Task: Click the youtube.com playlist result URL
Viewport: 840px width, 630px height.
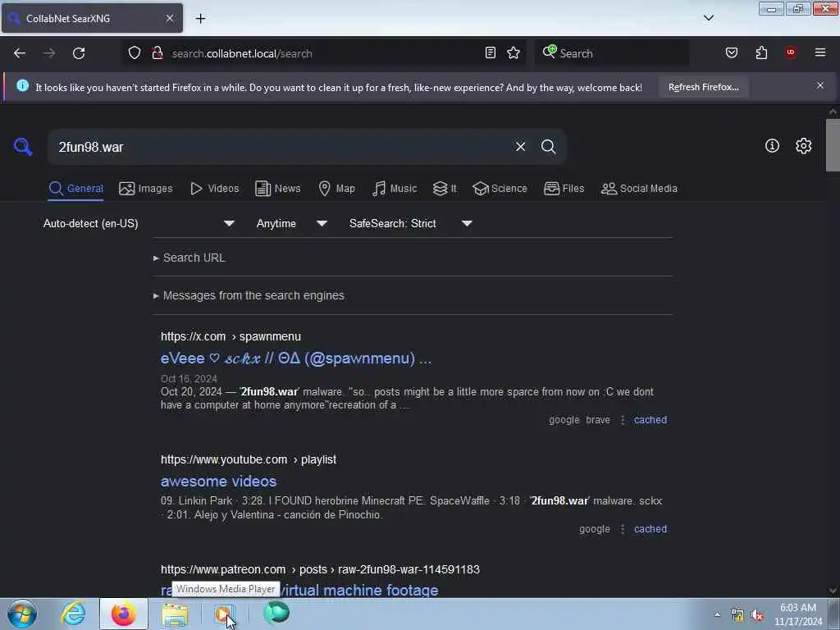Action: pos(249,459)
